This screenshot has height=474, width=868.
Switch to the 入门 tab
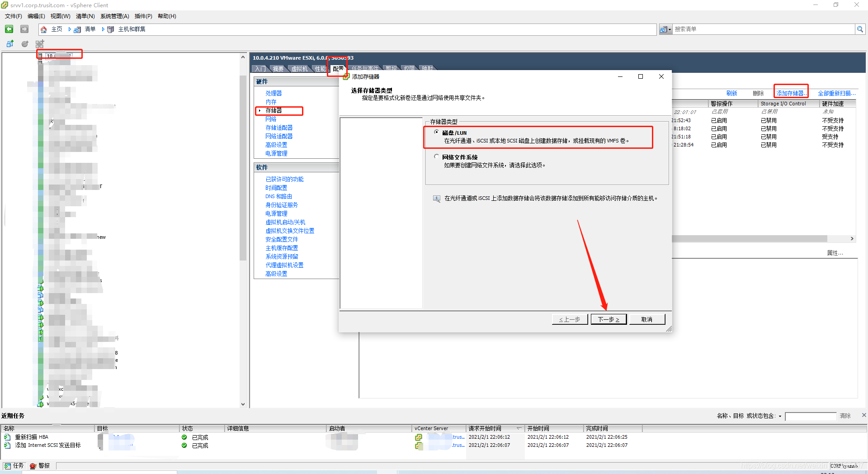tap(260, 68)
